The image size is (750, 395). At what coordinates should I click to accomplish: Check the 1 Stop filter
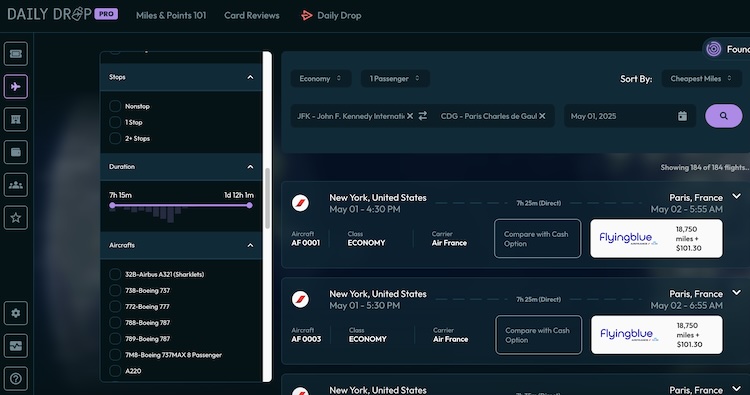click(115, 122)
